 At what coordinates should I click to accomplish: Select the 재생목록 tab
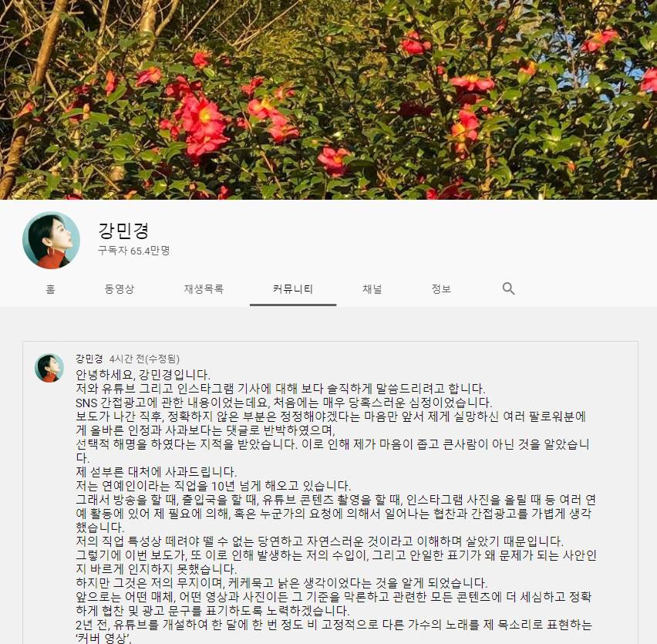tap(204, 288)
